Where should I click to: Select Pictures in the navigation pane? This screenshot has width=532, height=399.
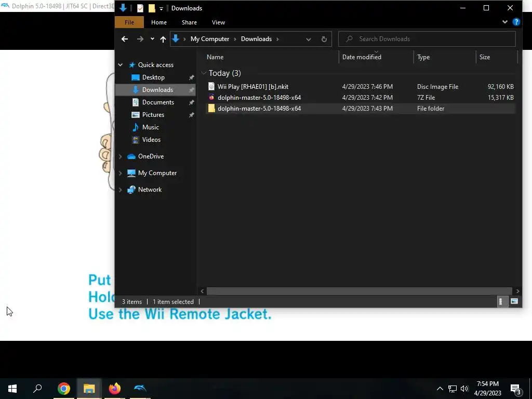pyautogui.click(x=153, y=115)
